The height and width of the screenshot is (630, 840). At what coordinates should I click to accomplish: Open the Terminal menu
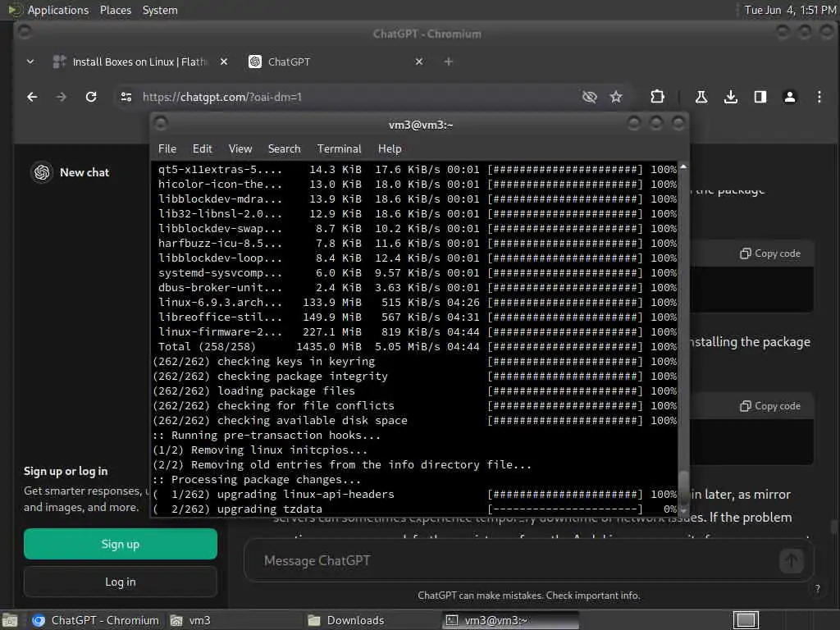[339, 149]
